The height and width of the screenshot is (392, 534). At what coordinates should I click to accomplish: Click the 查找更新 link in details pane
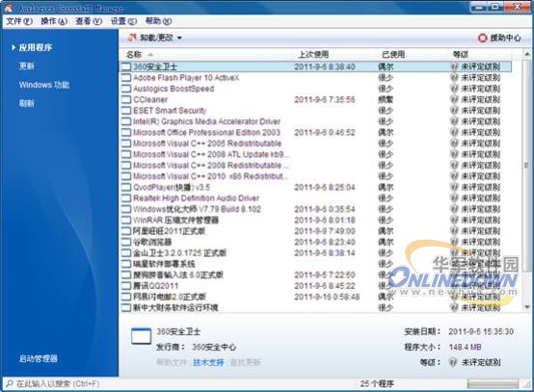[x=245, y=362]
